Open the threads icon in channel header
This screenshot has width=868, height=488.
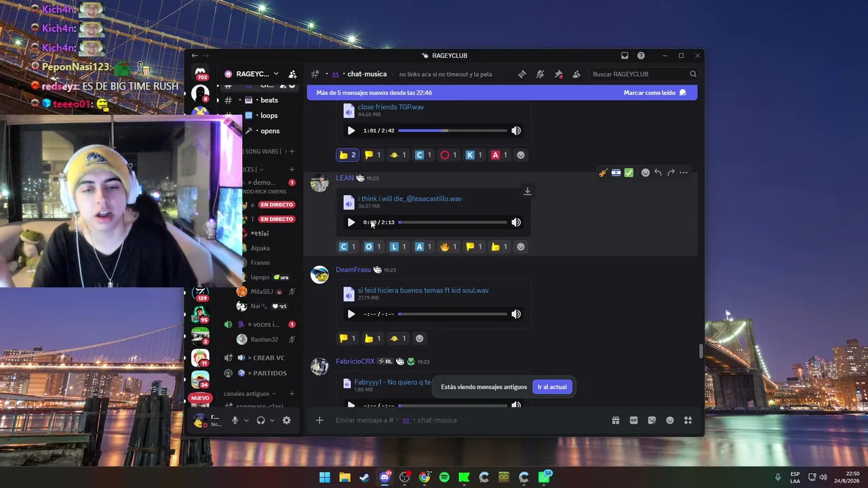(x=522, y=75)
